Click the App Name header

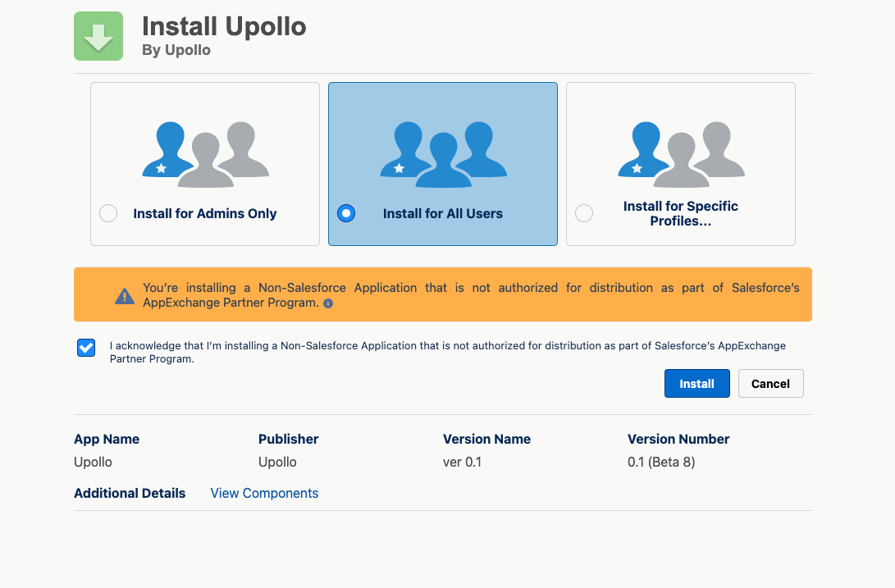pyautogui.click(x=107, y=439)
